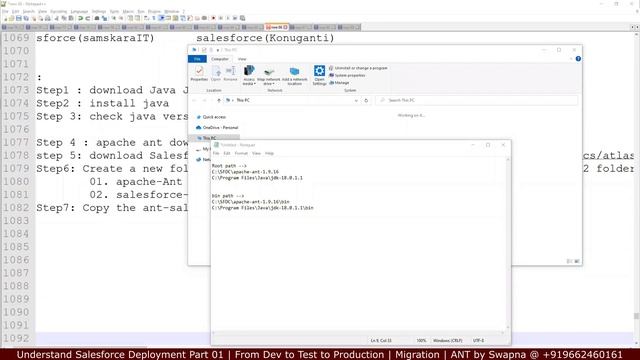Click Notepad++ Save file toolbar icon
This screenshot has height=360, width=640.
point(18,18)
